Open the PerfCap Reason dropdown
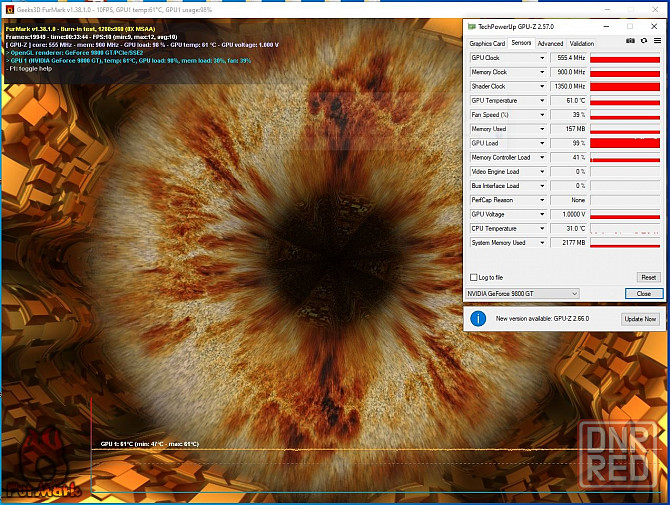Screen dimensions: 670x505 542,200
